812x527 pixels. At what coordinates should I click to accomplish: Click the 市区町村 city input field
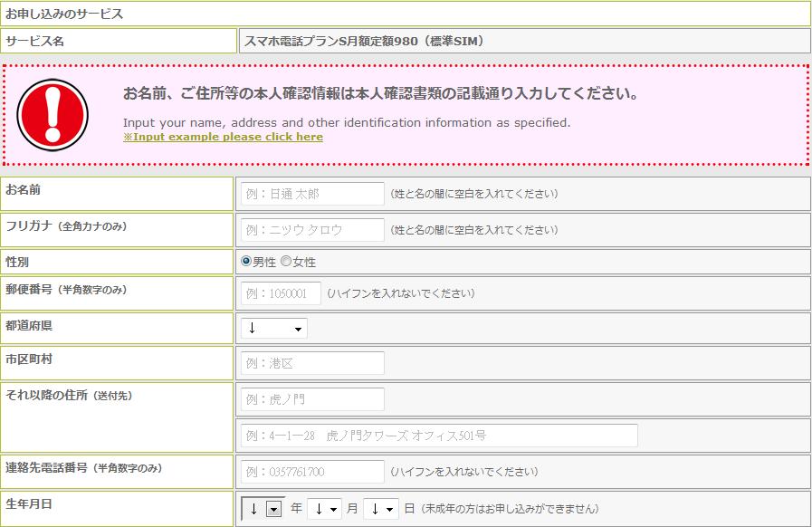click(x=312, y=363)
